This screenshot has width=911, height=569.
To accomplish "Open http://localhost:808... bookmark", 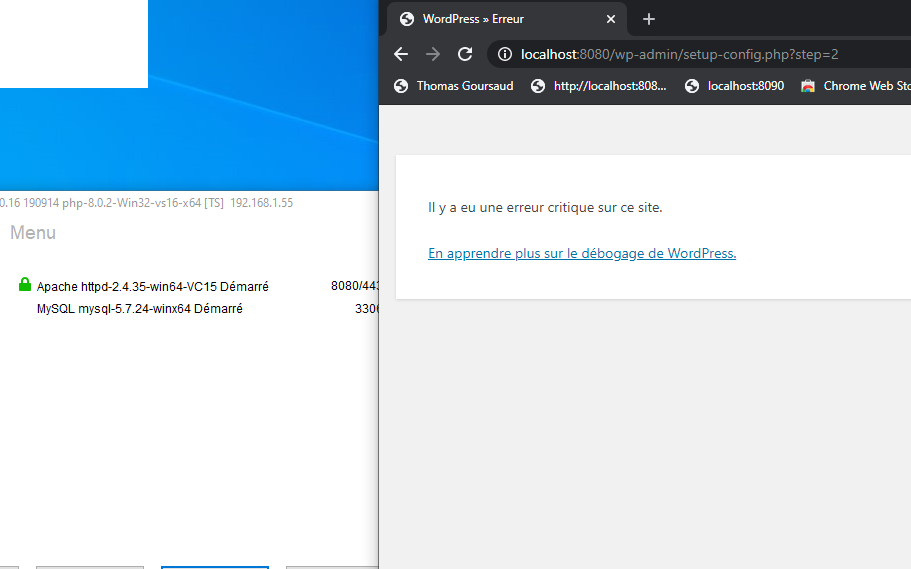I will click(599, 86).
